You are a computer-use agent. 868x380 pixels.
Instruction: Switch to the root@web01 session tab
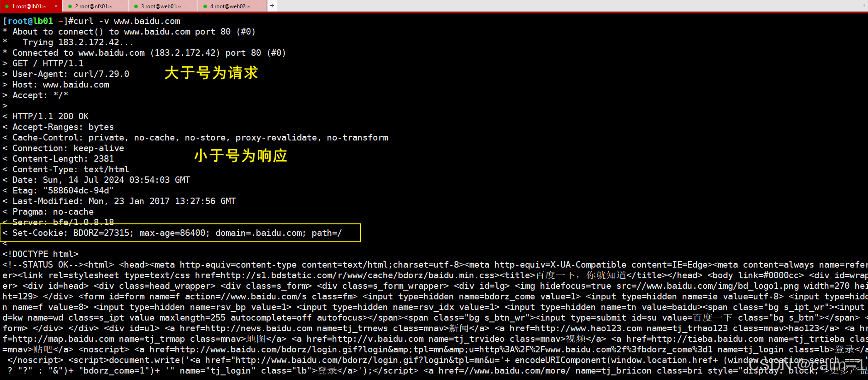click(163, 6)
